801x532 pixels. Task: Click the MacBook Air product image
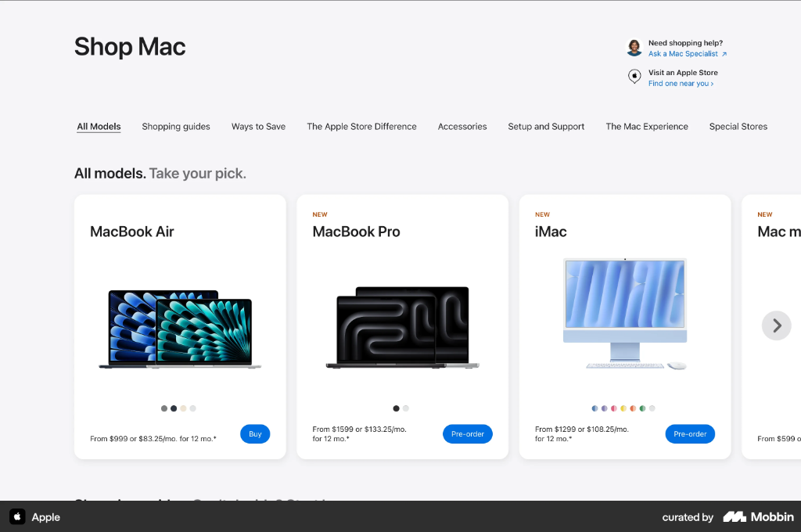coord(180,329)
